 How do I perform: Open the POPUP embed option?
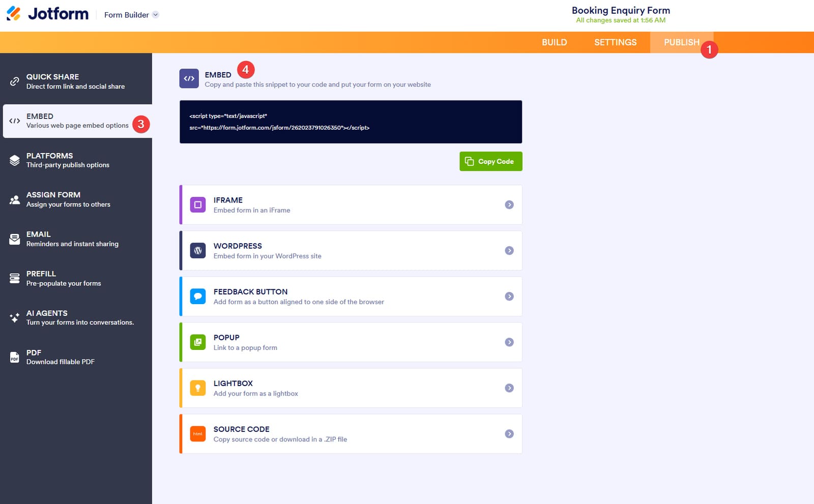[x=351, y=342]
